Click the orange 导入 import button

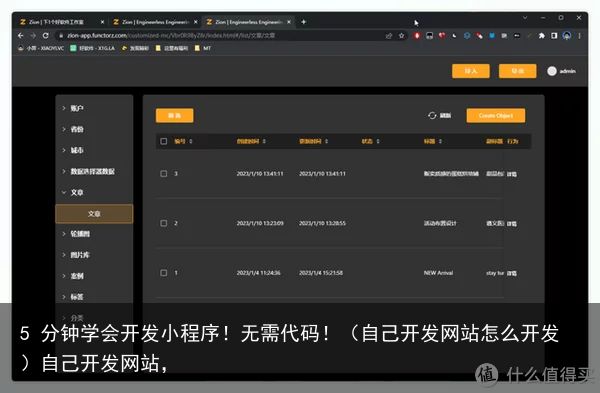click(x=471, y=71)
